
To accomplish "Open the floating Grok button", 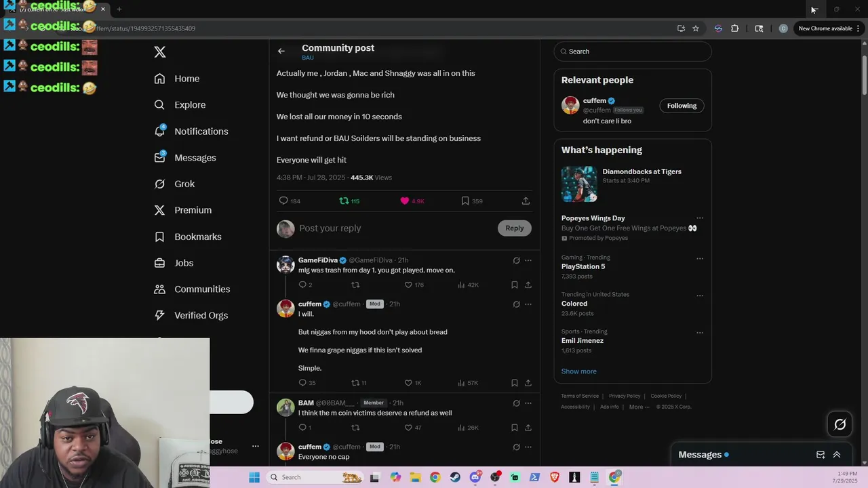I will tap(840, 424).
